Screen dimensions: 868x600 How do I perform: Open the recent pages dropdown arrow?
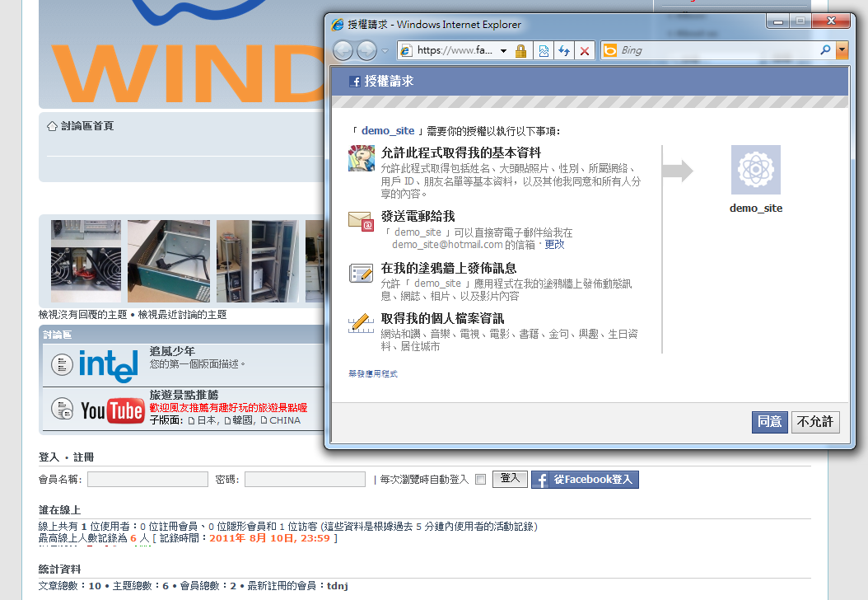(x=385, y=51)
